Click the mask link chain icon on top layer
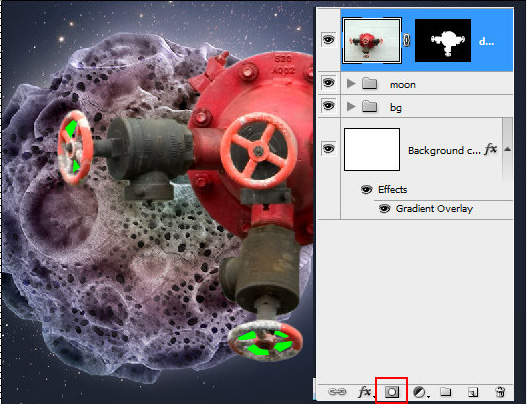Viewport: 527px width, 404px height. (x=407, y=41)
